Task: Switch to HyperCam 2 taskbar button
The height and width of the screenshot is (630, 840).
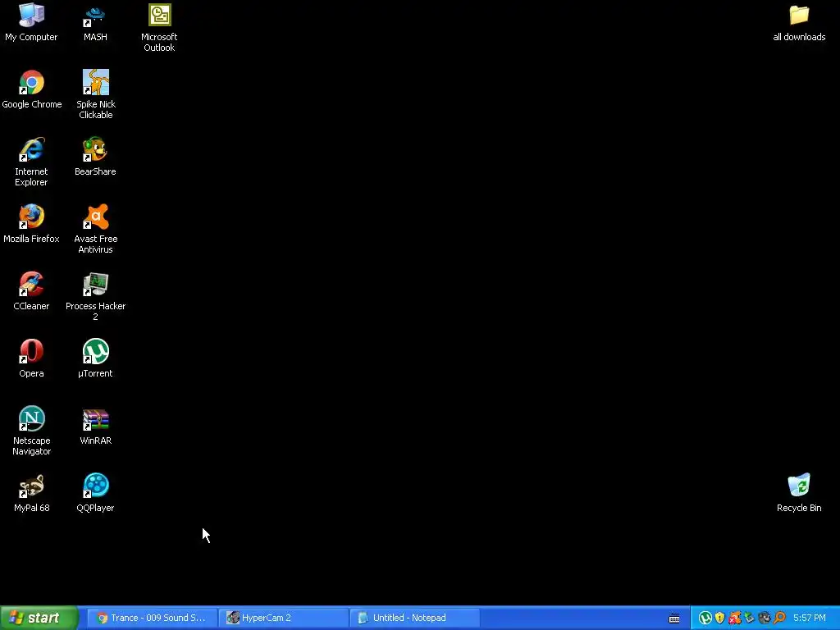Action: point(283,618)
